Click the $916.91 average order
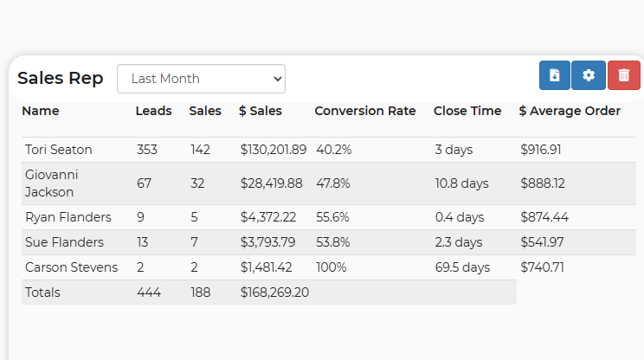The width and height of the screenshot is (644, 360). (540, 150)
